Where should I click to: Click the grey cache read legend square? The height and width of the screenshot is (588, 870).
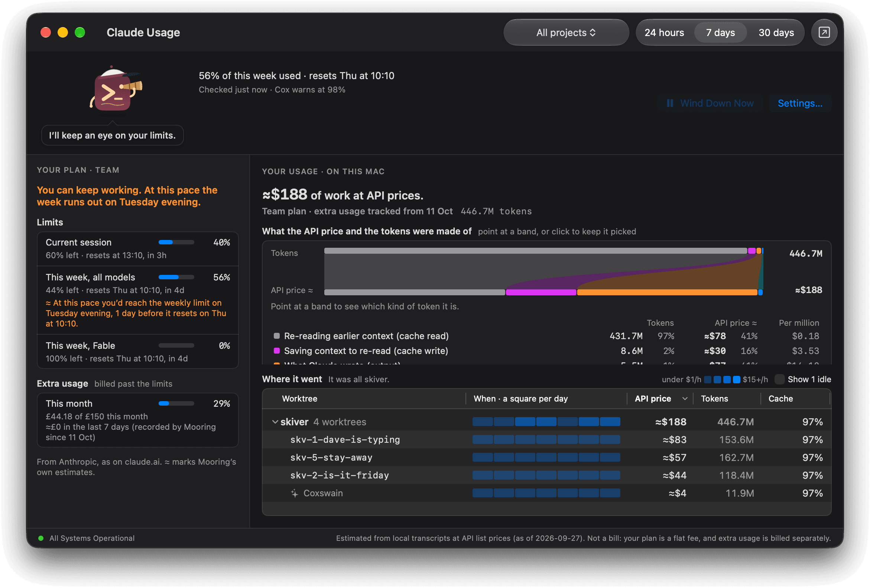[x=277, y=336]
